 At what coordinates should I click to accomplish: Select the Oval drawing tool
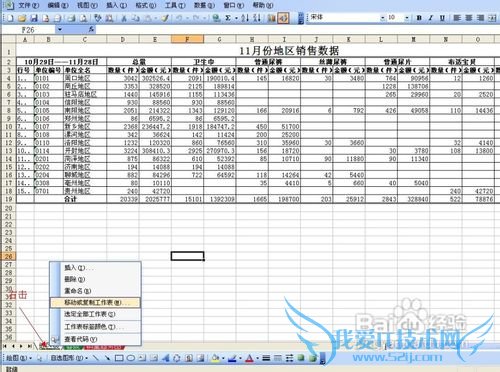(x=131, y=358)
